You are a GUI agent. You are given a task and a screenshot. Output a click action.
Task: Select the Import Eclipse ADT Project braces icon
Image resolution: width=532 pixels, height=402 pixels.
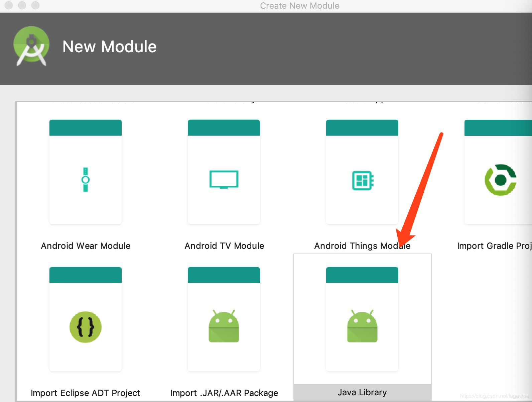point(86,327)
